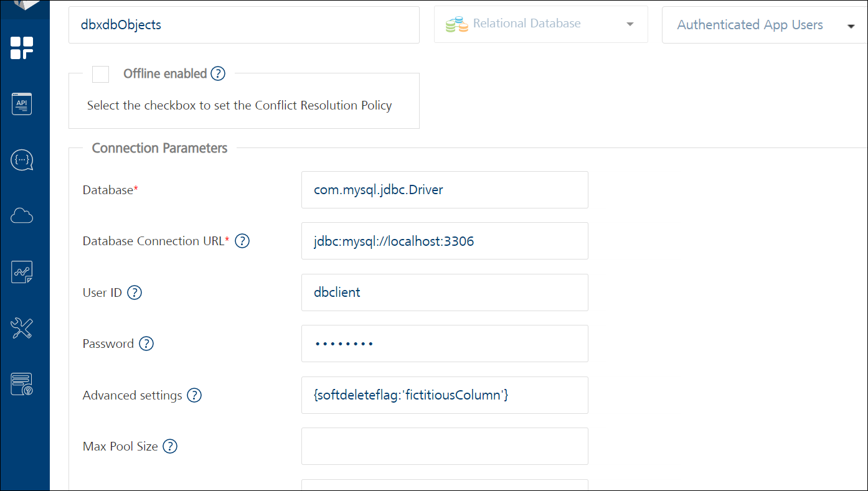Viewport: 868px width, 491px height.
Task: Show help tooltip for Password
Action: click(146, 344)
